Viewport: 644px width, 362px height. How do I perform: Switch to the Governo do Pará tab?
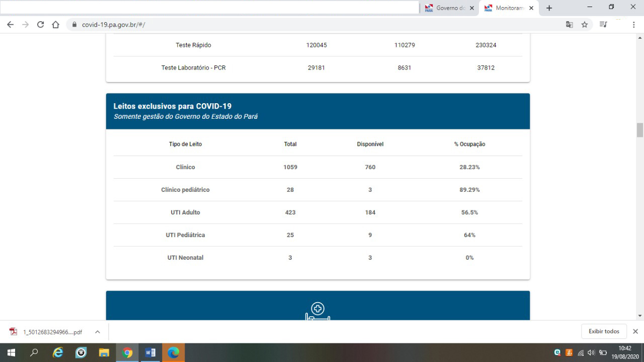click(x=447, y=8)
